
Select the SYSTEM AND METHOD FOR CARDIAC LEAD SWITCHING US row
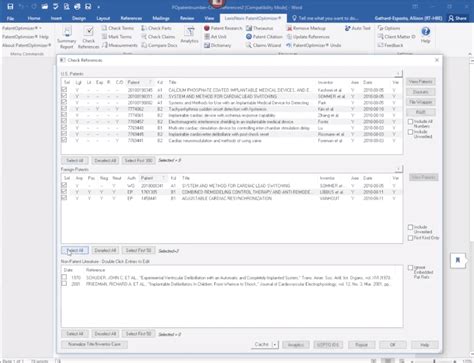pyautogui.click(x=232, y=96)
